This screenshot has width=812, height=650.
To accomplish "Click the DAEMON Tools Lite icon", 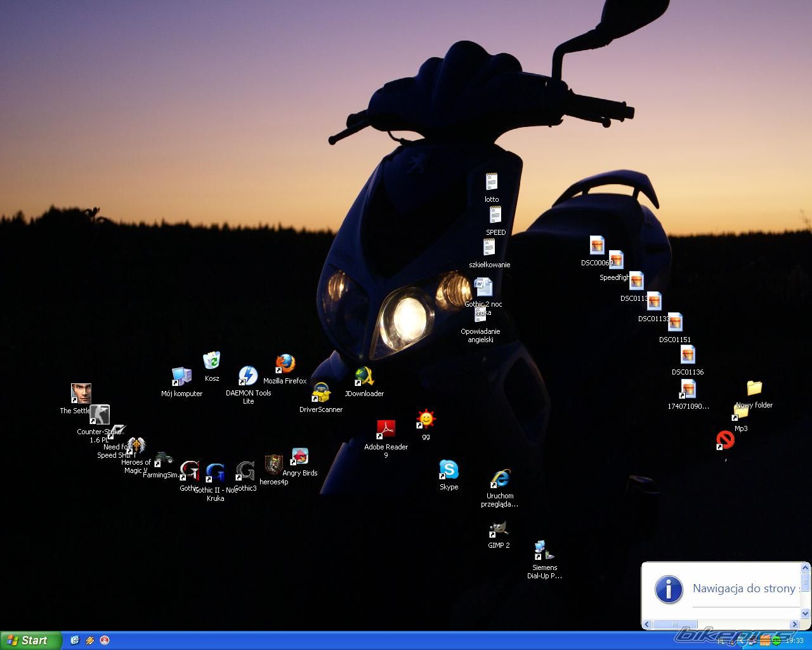I will point(248,376).
